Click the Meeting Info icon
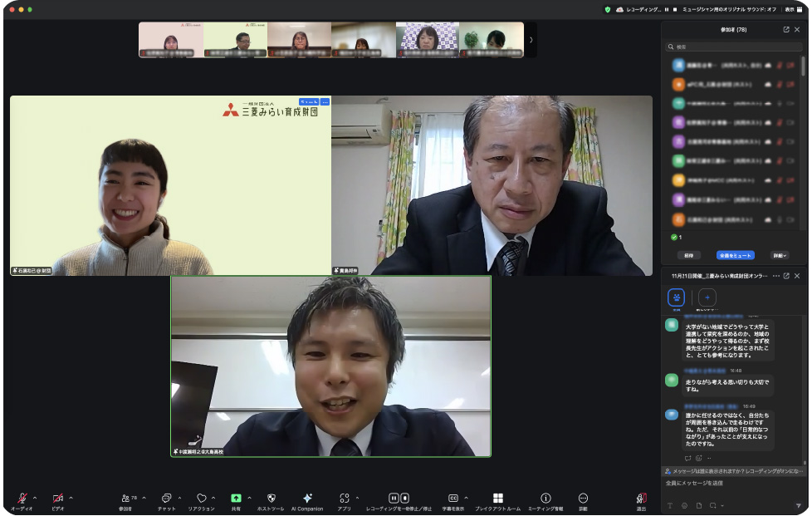 545,499
